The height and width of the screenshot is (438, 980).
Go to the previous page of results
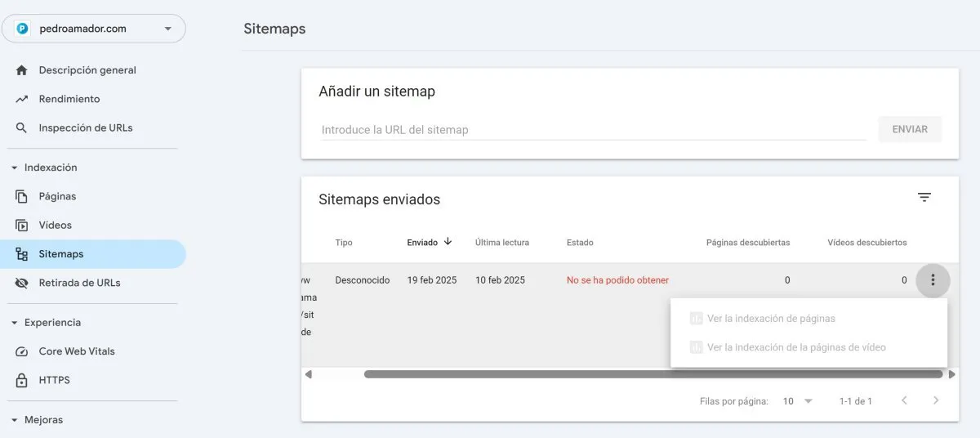(904, 400)
